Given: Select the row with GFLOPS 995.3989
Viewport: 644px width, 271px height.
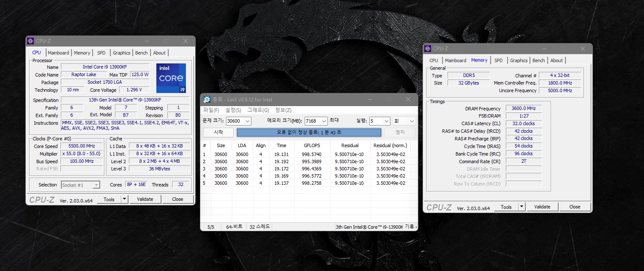Looking at the screenshot, I should pos(308,162).
